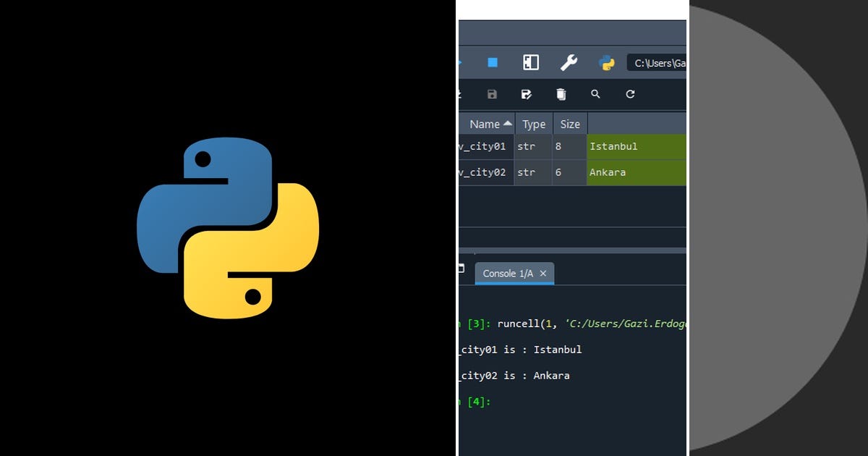Select the v_city02 variable name cell
This screenshot has width=868, height=456.
point(486,172)
